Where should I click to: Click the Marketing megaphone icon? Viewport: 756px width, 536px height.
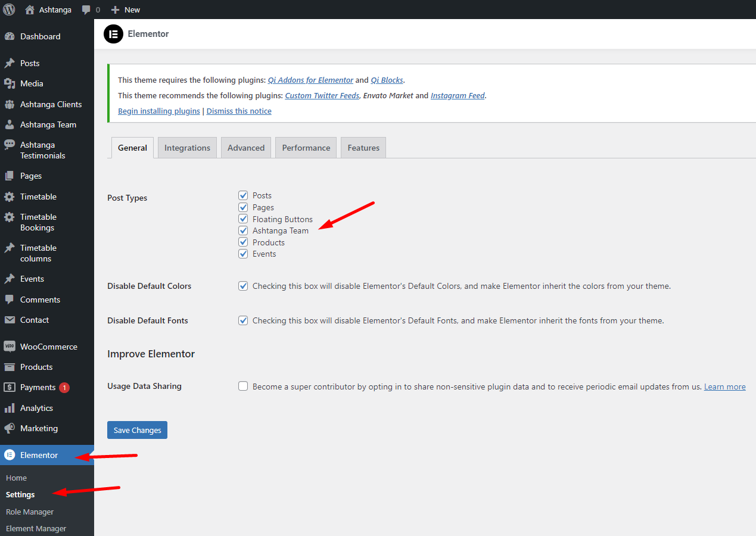[x=10, y=428]
